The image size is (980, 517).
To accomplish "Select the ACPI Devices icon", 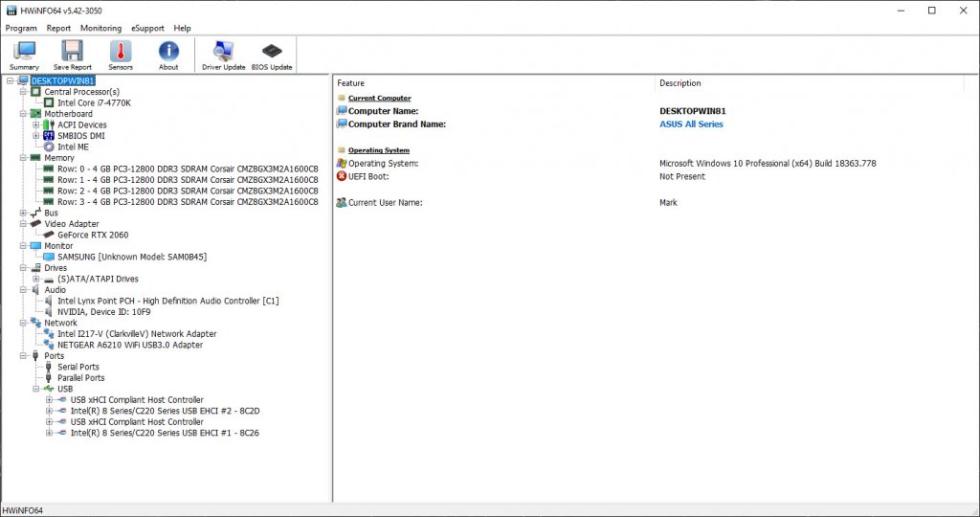I will point(49,124).
